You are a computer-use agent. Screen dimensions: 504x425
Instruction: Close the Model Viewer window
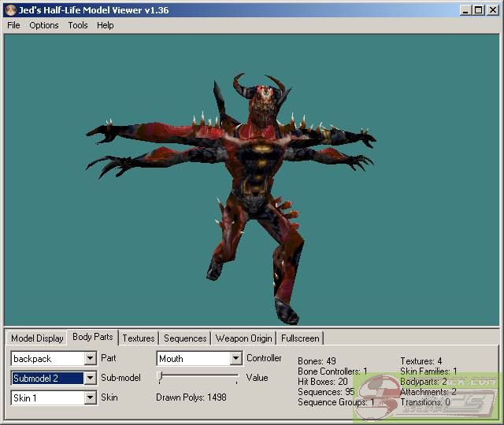click(x=493, y=10)
